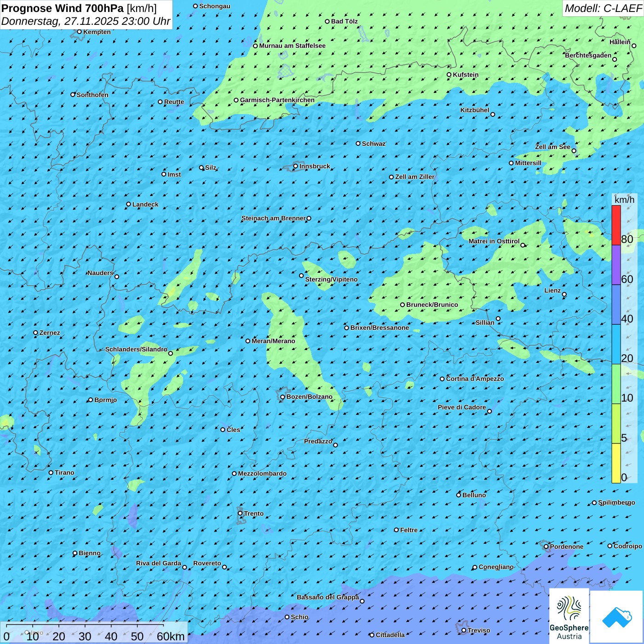Screen dimensions: 644x644
Task: Click the Bozen/Bolzano city label
Action: 309,397
